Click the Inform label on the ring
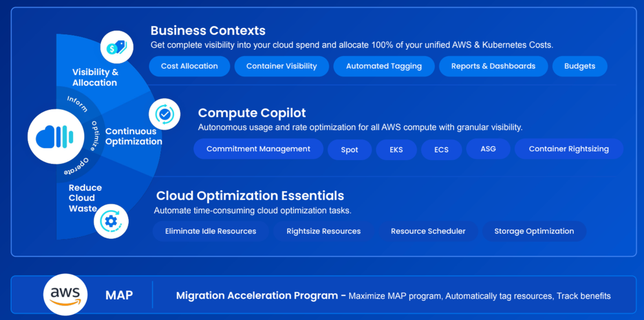644x320 pixels. coord(77,104)
